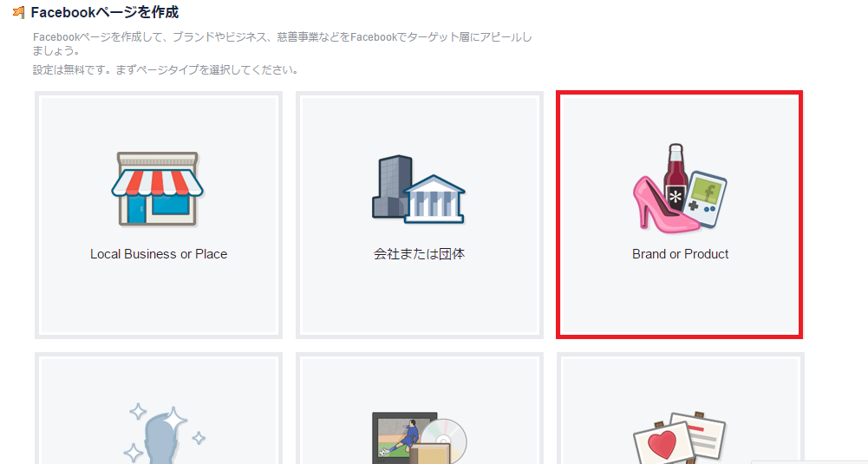The image size is (868, 464).
Task: Click the heart placard cause icon
Action: (x=680, y=437)
